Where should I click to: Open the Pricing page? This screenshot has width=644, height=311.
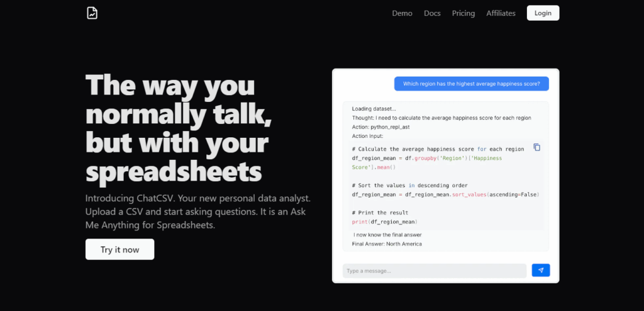(x=464, y=13)
